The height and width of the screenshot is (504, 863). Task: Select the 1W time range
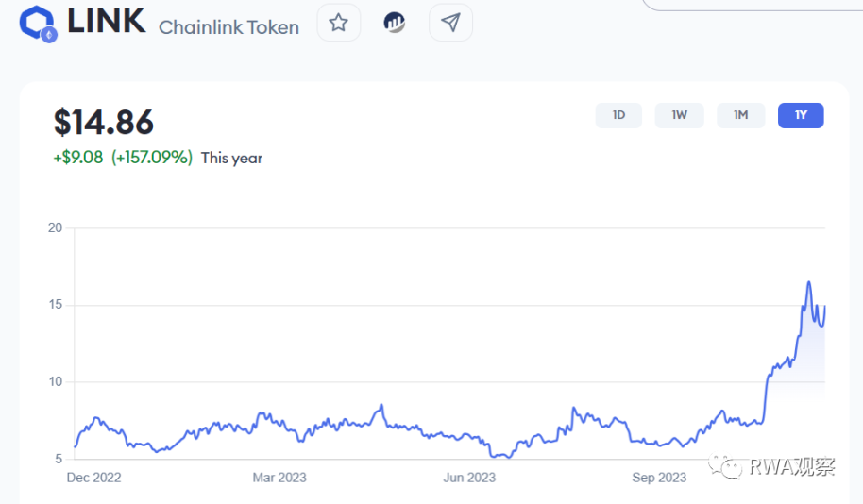pyautogui.click(x=680, y=115)
